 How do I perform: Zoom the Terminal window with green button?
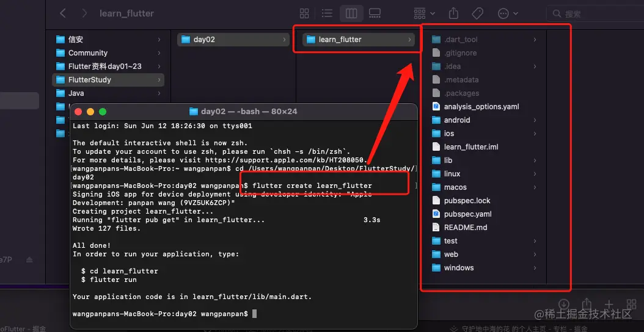click(x=103, y=112)
